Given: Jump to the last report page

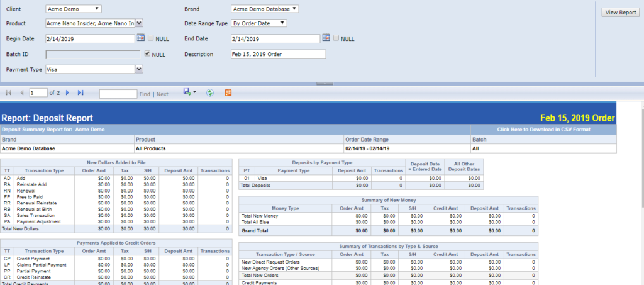Looking at the screenshot, I should 80,93.
